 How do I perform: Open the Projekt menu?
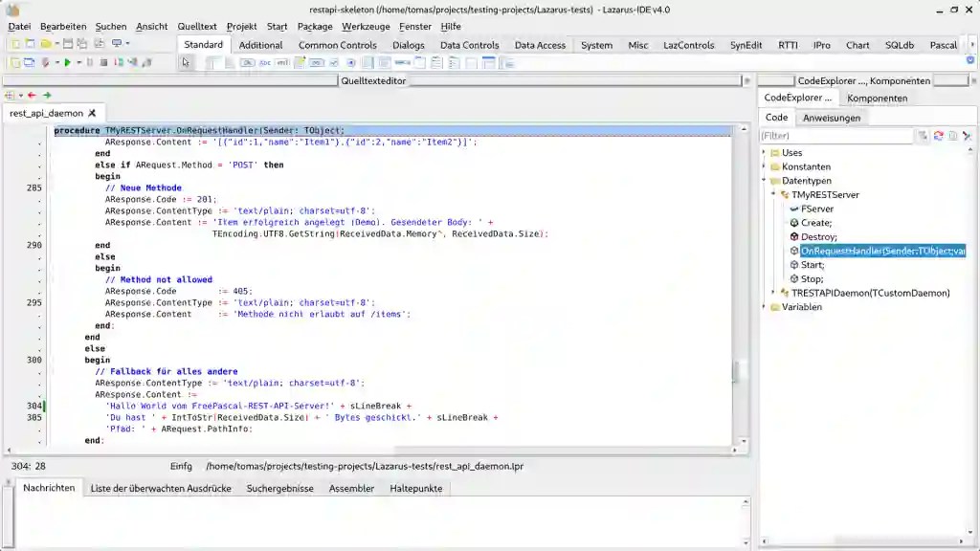point(241,27)
